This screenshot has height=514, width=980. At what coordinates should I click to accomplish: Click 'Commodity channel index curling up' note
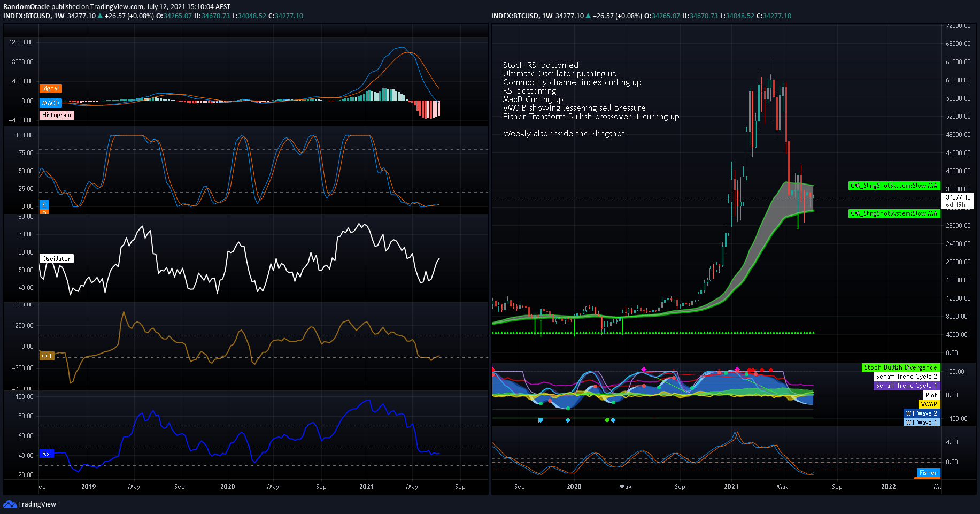click(x=572, y=82)
